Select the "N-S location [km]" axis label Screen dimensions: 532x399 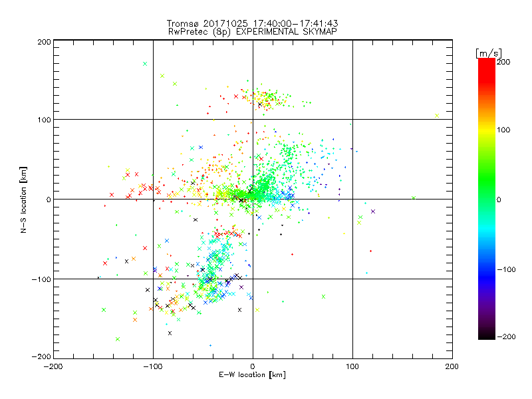(23, 199)
